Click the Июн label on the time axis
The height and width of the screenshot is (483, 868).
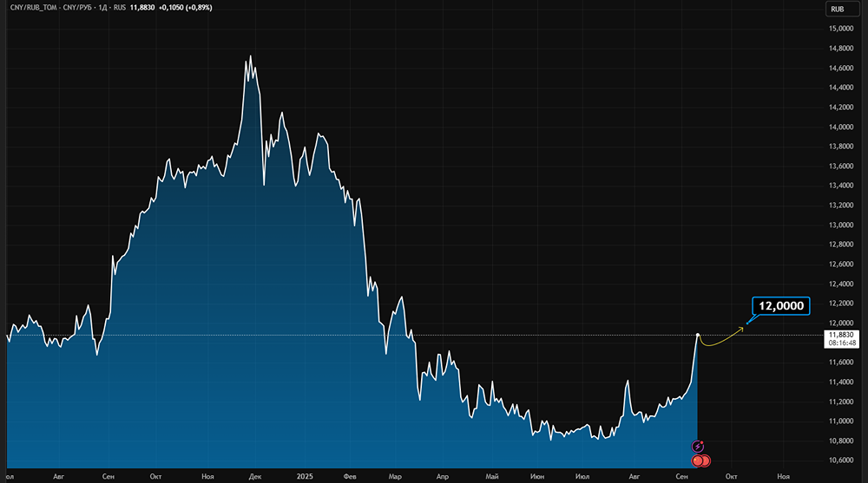[x=537, y=476]
